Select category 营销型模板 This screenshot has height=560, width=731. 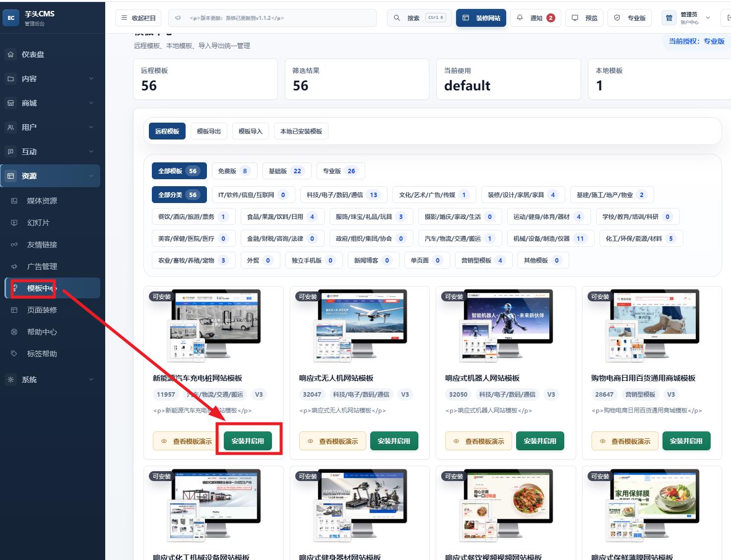click(x=484, y=261)
